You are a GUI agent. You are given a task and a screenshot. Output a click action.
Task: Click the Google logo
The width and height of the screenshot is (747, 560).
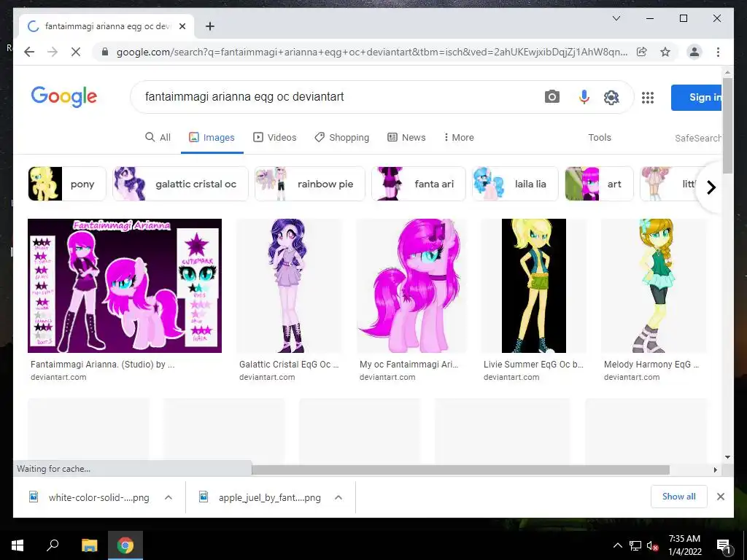(x=64, y=97)
